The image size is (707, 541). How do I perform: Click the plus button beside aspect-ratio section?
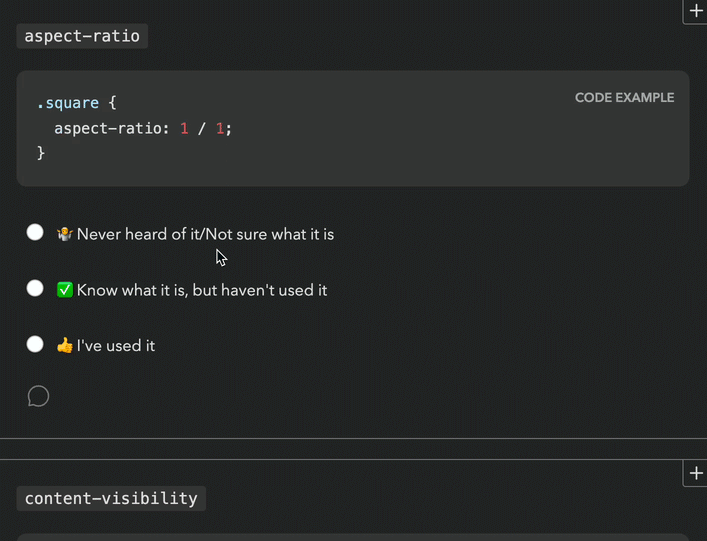696,11
